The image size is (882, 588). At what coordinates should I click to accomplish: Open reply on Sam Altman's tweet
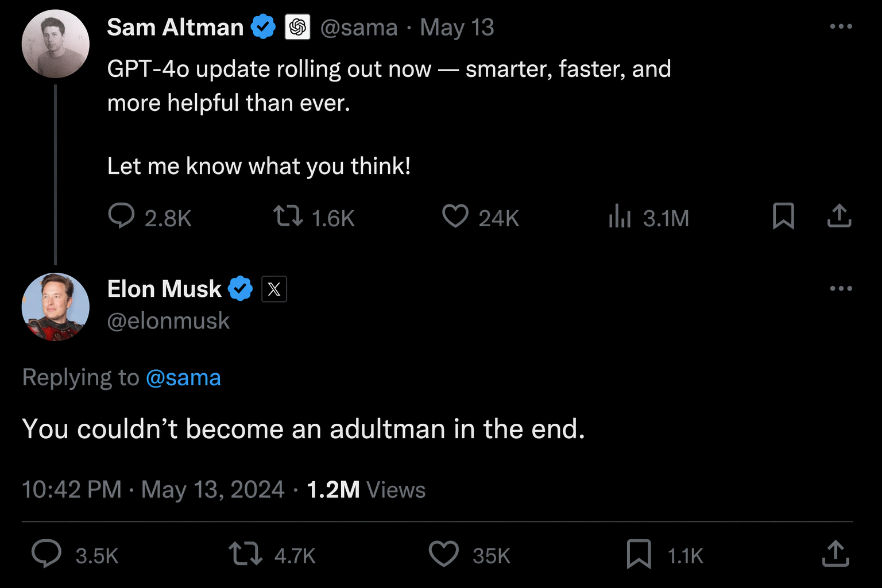pos(121,216)
